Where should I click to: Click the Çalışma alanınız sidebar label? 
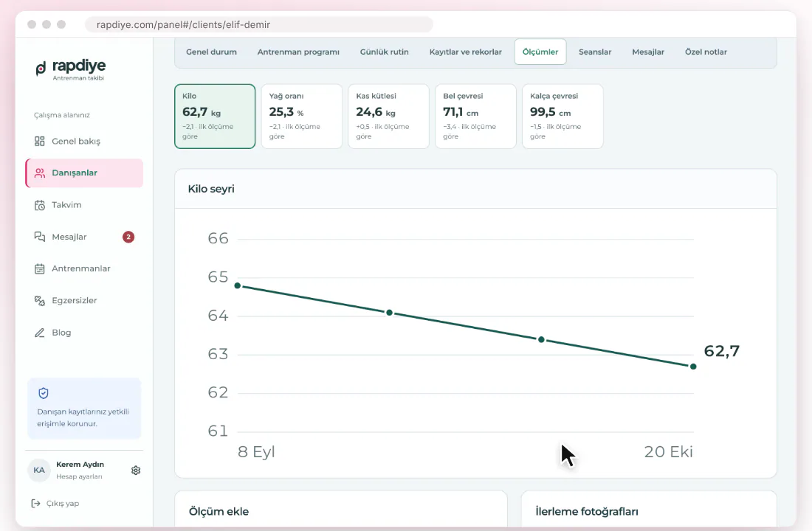click(62, 115)
